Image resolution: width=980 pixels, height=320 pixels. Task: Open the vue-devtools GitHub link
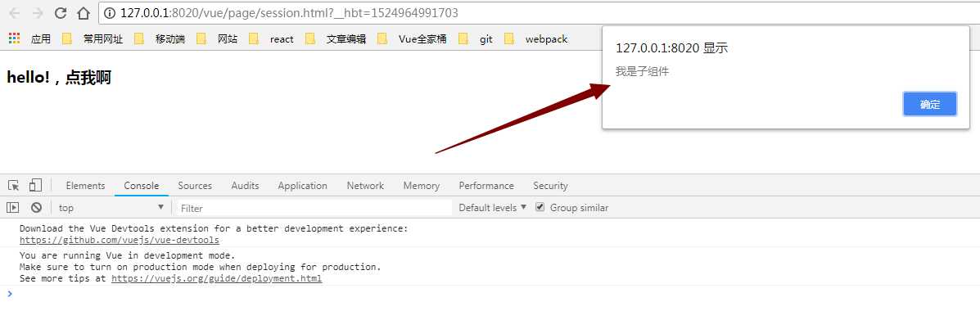tap(120, 240)
